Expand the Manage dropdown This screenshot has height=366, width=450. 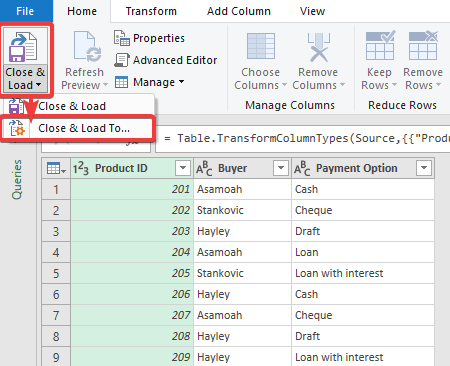click(181, 81)
